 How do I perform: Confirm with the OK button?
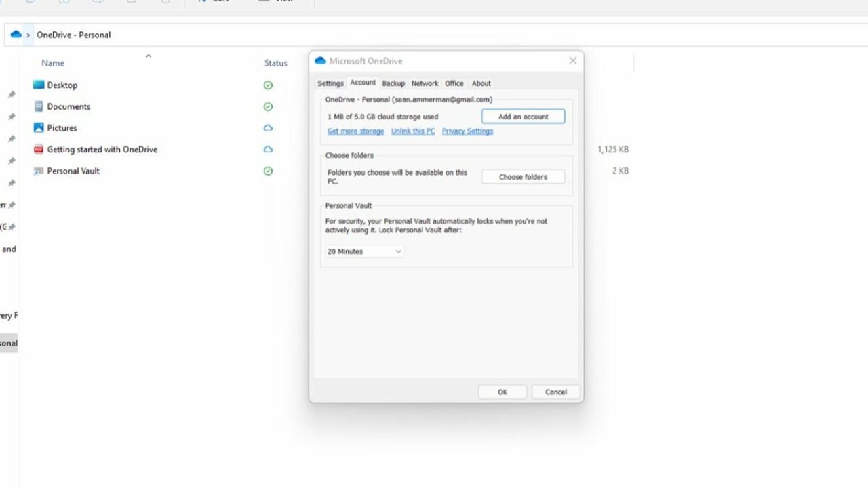pos(502,392)
